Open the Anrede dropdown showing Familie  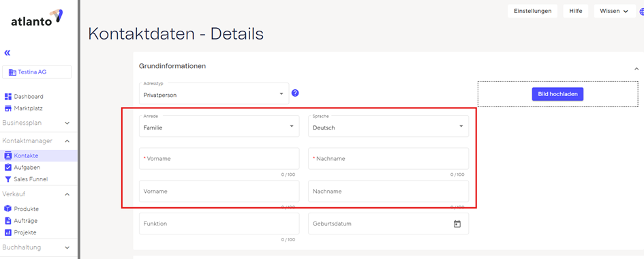click(219, 126)
